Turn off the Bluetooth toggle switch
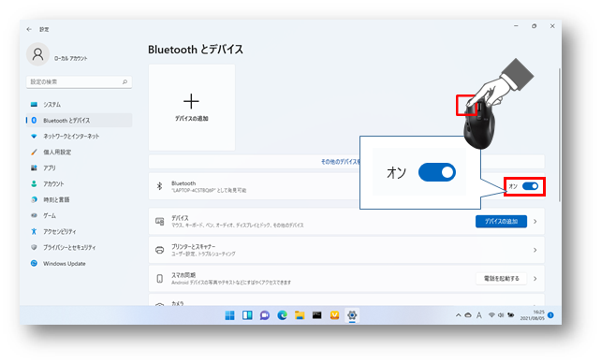Viewport: 601px width, 364px height. tap(531, 186)
